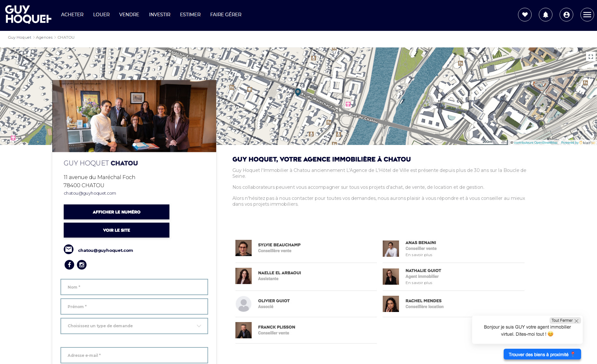This screenshot has height=364, width=597.
Task: Click Franck Plisson photo
Action: pos(244,330)
